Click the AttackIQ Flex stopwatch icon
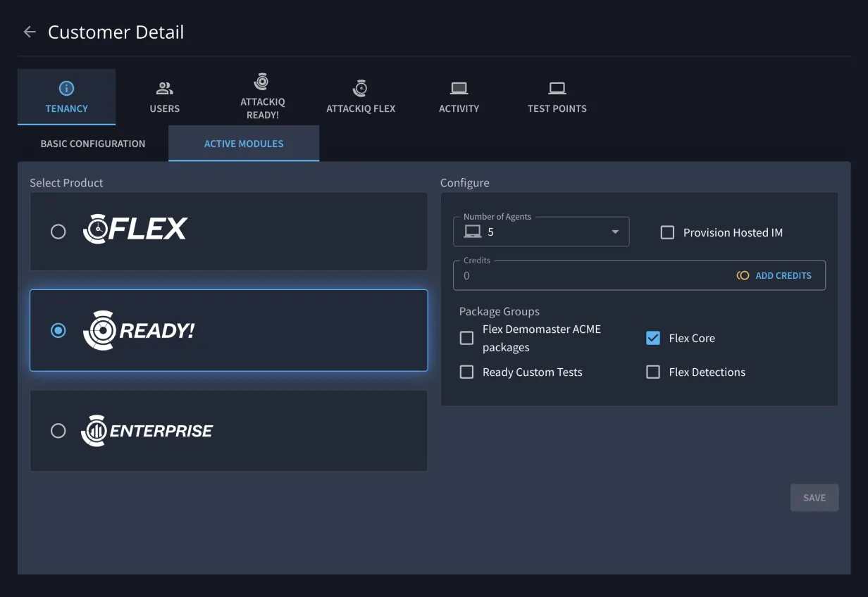The width and height of the screenshot is (868, 597). pos(360,88)
